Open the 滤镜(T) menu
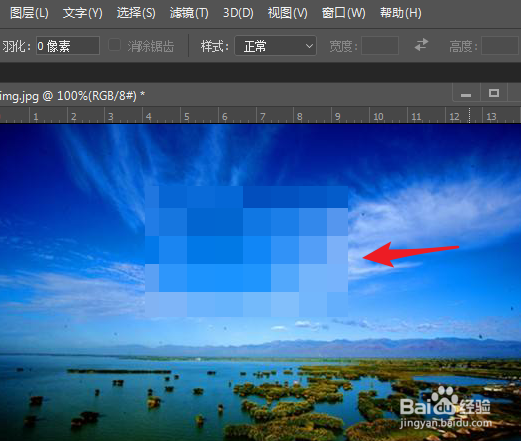 [x=189, y=13]
